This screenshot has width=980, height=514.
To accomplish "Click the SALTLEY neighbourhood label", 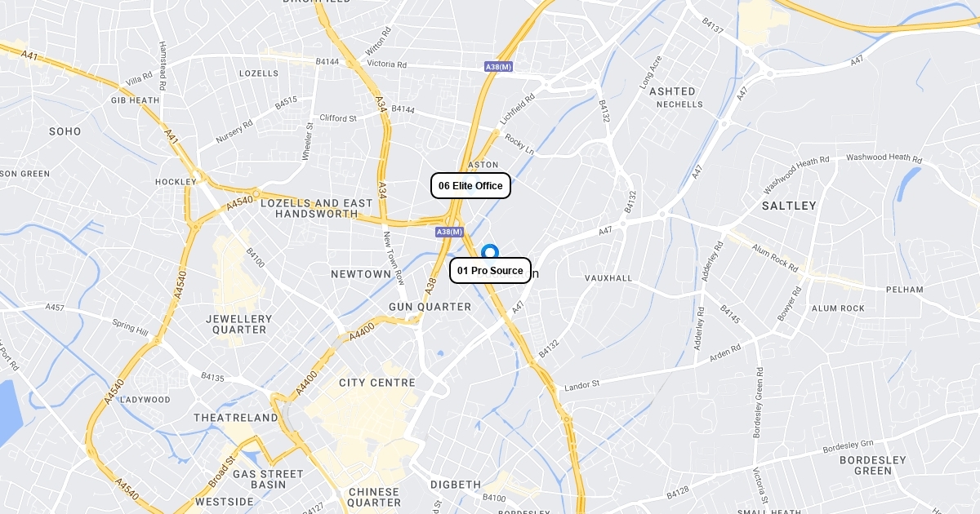I will pyautogui.click(x=789, y=206).
